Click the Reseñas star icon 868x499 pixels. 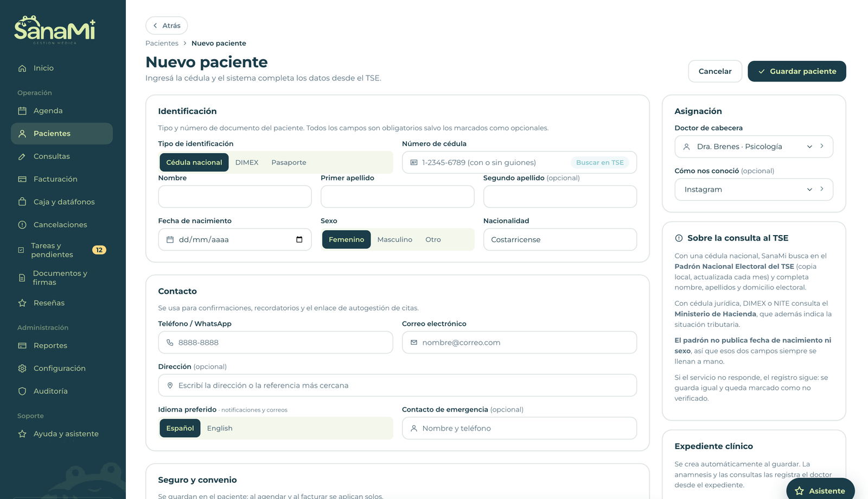pyautogui.click(x=22, y=303)
